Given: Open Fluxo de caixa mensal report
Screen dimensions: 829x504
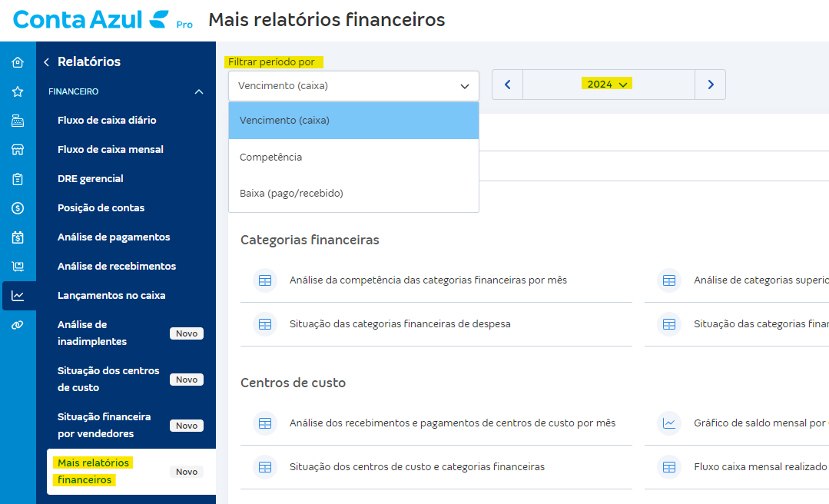Looking at the screenshot, I should coord(111,149).
